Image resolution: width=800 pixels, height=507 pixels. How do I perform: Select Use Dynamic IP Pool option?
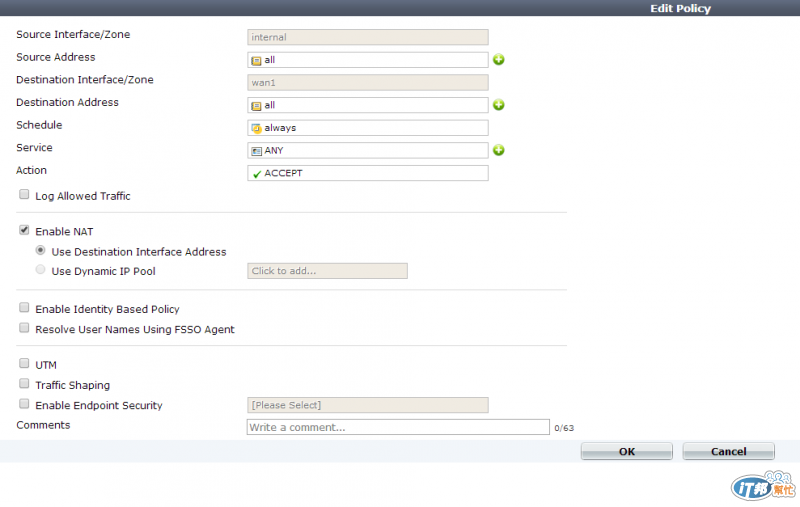coord(40,270)
